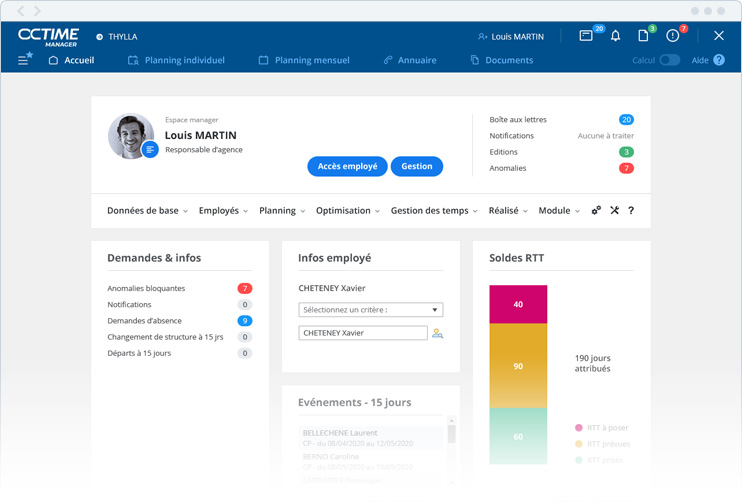742x502 pixels.
Task: Click the Aide help icon
Action: [718, 60]
